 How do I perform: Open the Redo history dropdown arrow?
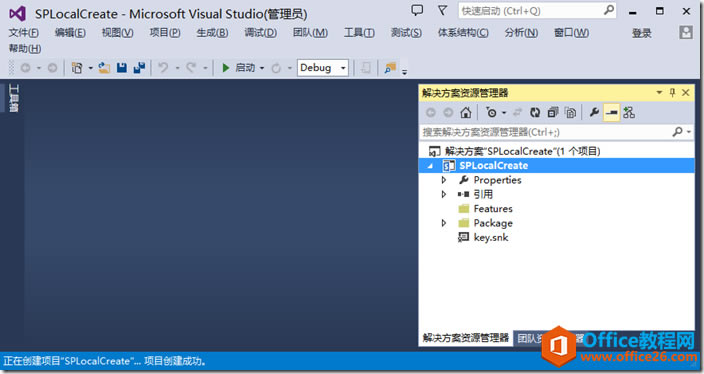(205, 68)
